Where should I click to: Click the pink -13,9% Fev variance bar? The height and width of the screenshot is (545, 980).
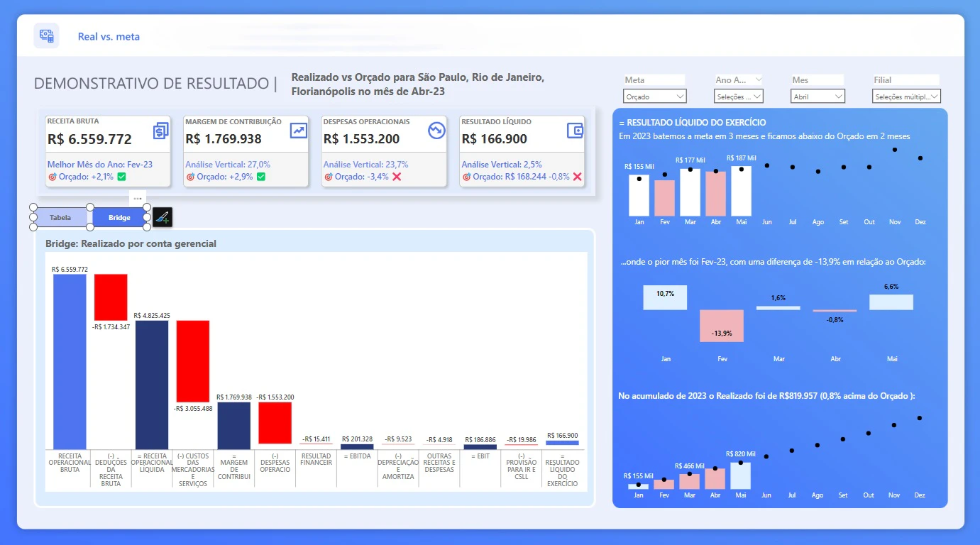point(722,326)
